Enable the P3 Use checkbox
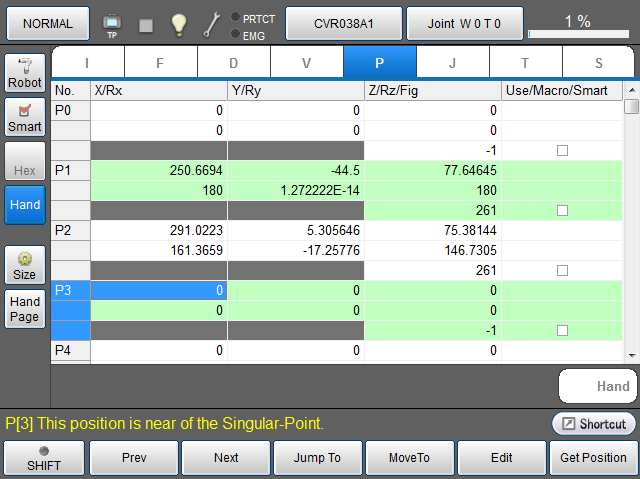640x479 pixels. [x=562, y=330]
